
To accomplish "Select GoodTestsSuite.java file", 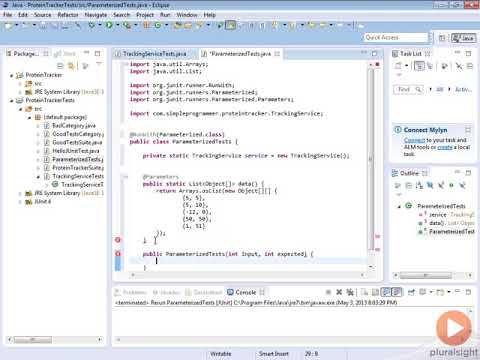I will pos(77,143).
